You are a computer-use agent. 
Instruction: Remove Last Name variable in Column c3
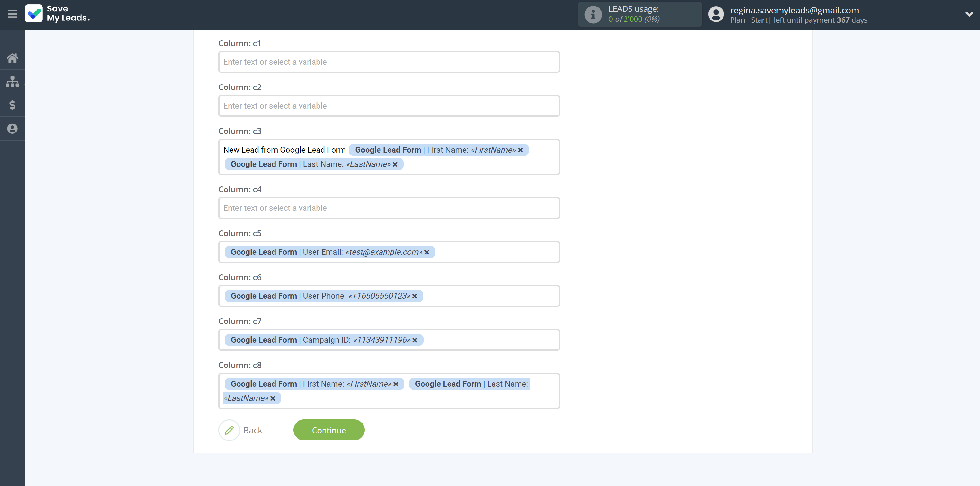[x=395, y=164]
